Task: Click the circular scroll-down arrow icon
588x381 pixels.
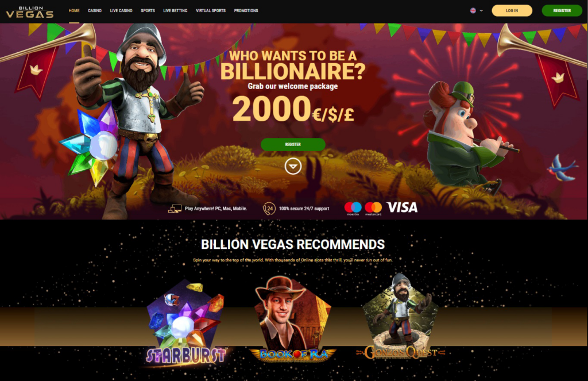Action: pyautogui.click(x=293, y=166)
